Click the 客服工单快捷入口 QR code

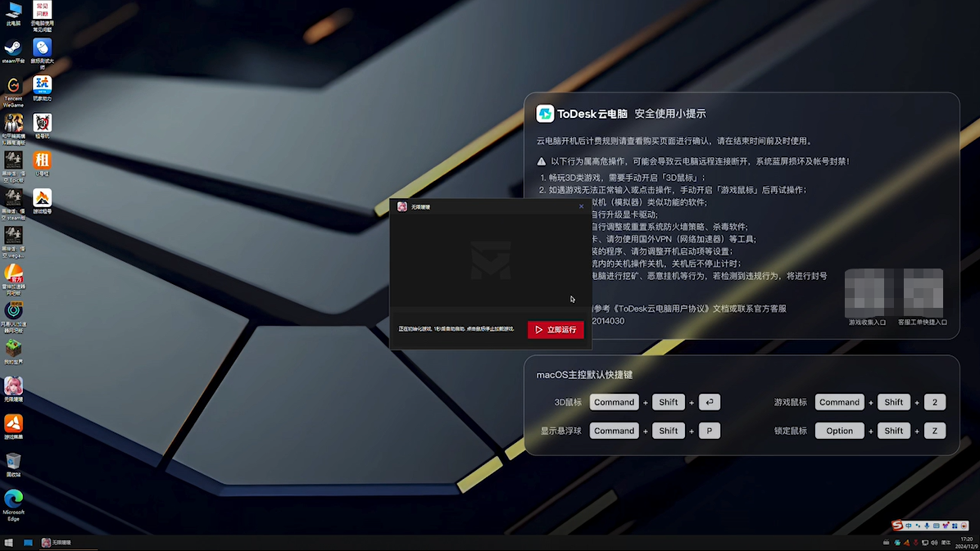tap(923, 293)
